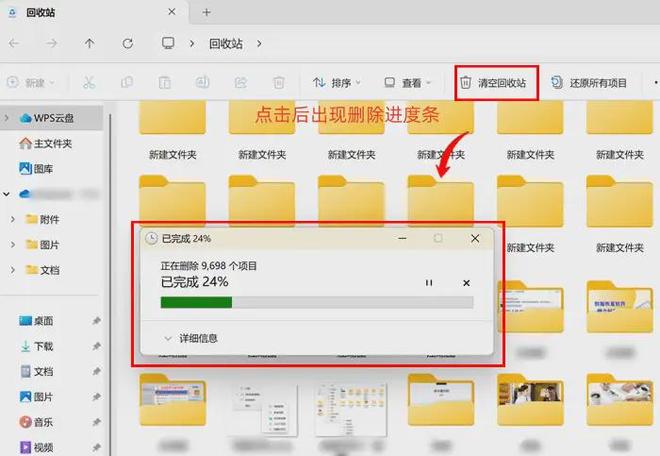Open 视频 quick access item
This screenshot has height=456, width=660.
click(36, 447)
